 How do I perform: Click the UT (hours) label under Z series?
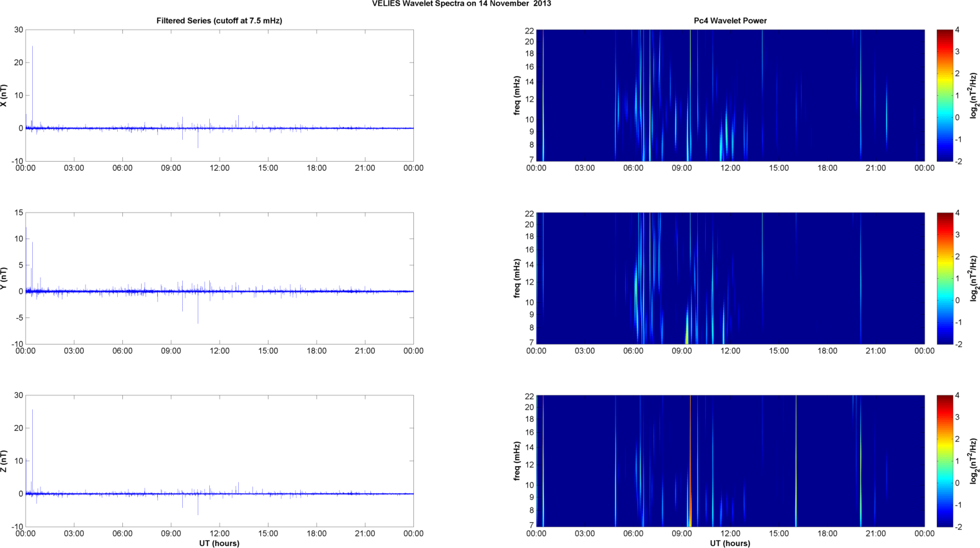click(x=219, y=543)
